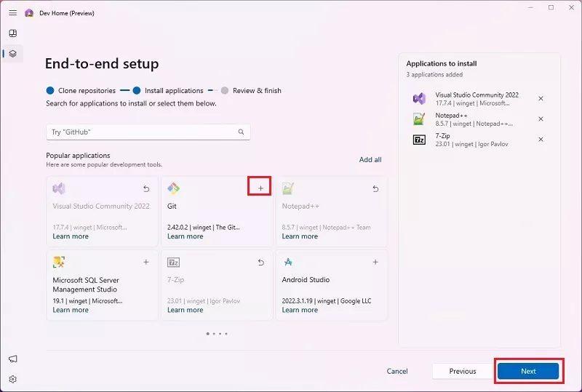Open the feedback megaphone icon
The width and height of the screenshot is (582, 392).
click(12, 359)
